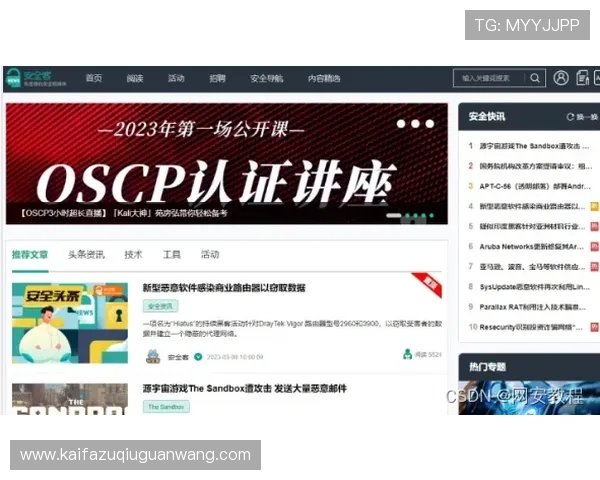The image size is (600, 480).
Task: Click the reader count icon
Action: pos(408,354)
